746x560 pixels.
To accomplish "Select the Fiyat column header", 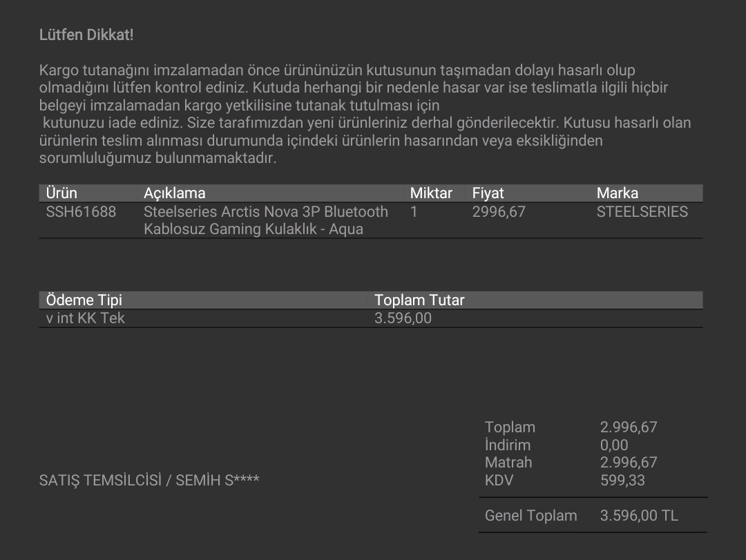I will click(488, 193).
